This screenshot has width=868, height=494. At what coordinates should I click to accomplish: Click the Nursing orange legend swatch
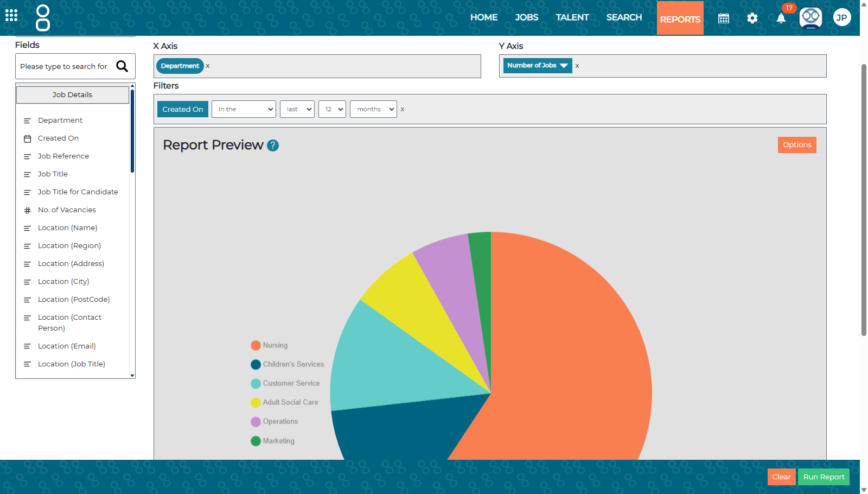255,345
